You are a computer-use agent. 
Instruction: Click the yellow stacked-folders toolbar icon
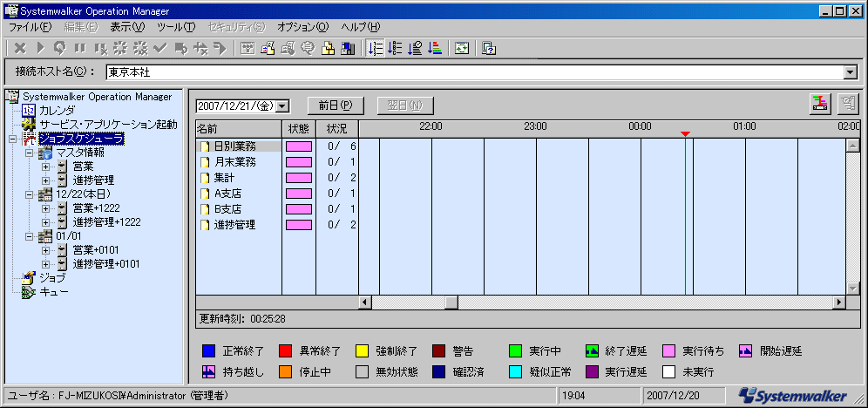[x=329, y=49]
